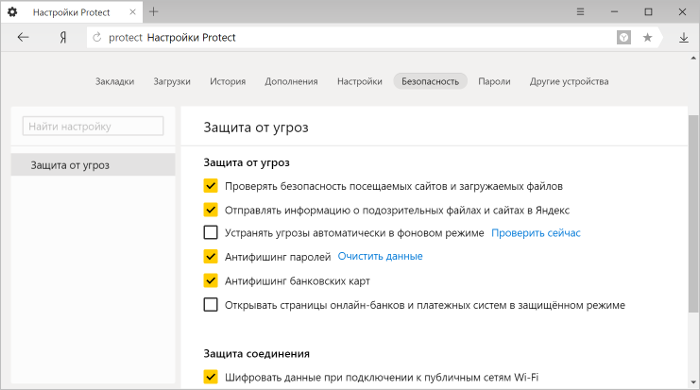
Task: Uncheck Антифишинг банковских карт
Action: [x=211, y=281]
